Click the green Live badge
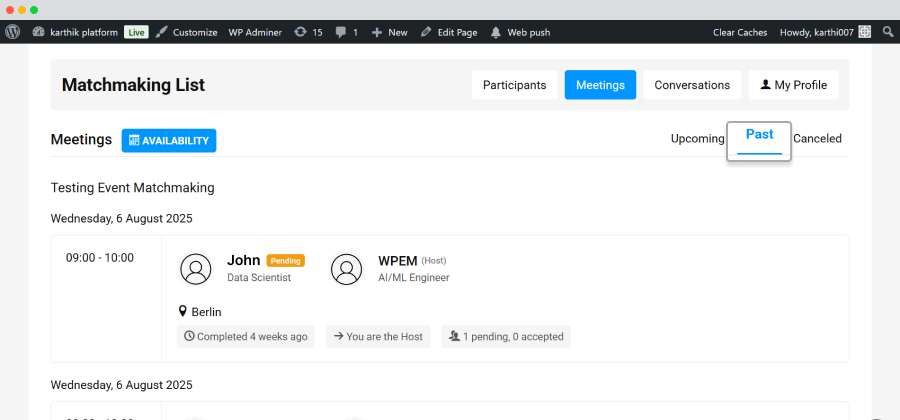 [x=137, y=33]
